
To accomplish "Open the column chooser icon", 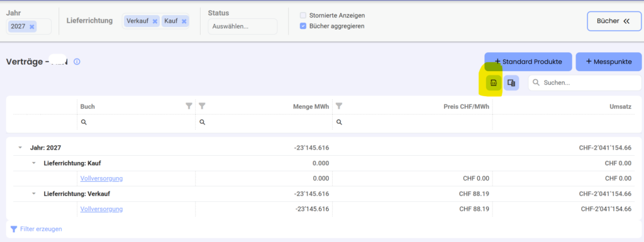I will click(x=511, y=83).
